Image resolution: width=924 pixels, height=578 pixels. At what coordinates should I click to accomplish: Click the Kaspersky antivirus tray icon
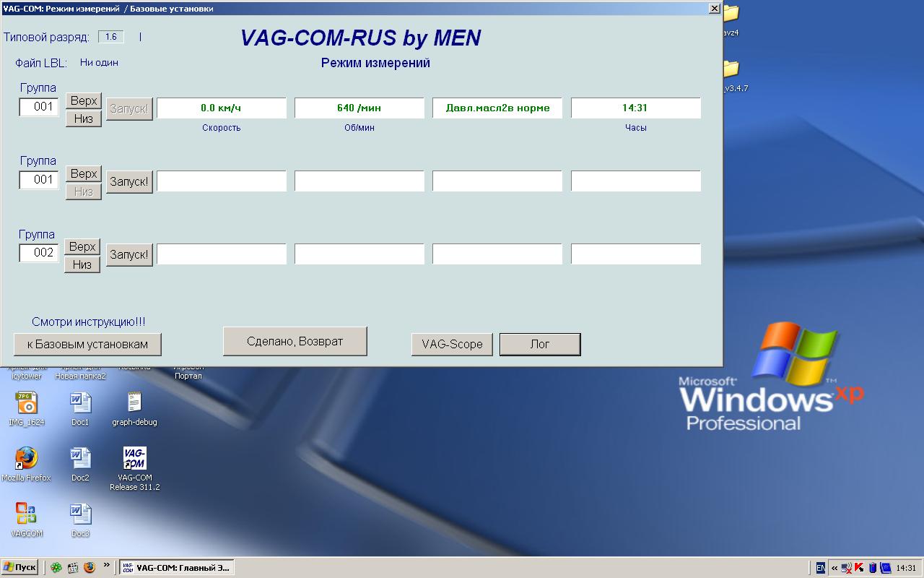[860, 568]
